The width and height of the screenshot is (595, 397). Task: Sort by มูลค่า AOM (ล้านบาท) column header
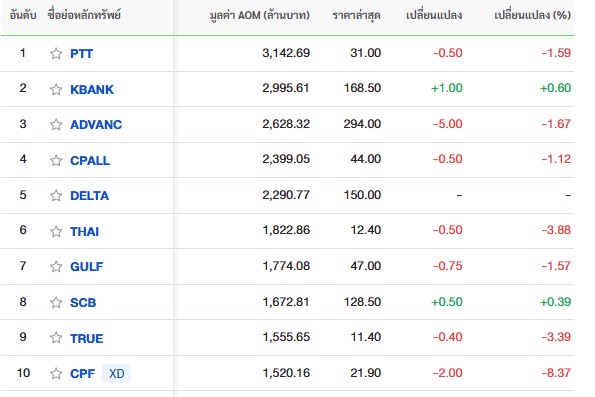pos(260,15)
